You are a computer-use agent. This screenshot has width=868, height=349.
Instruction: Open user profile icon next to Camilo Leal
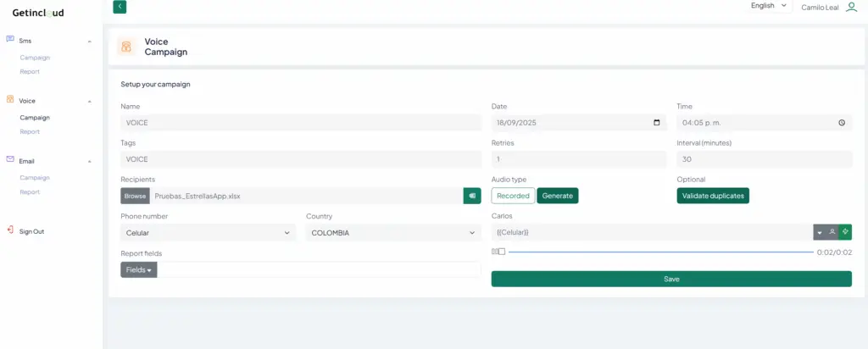[851, 7]
